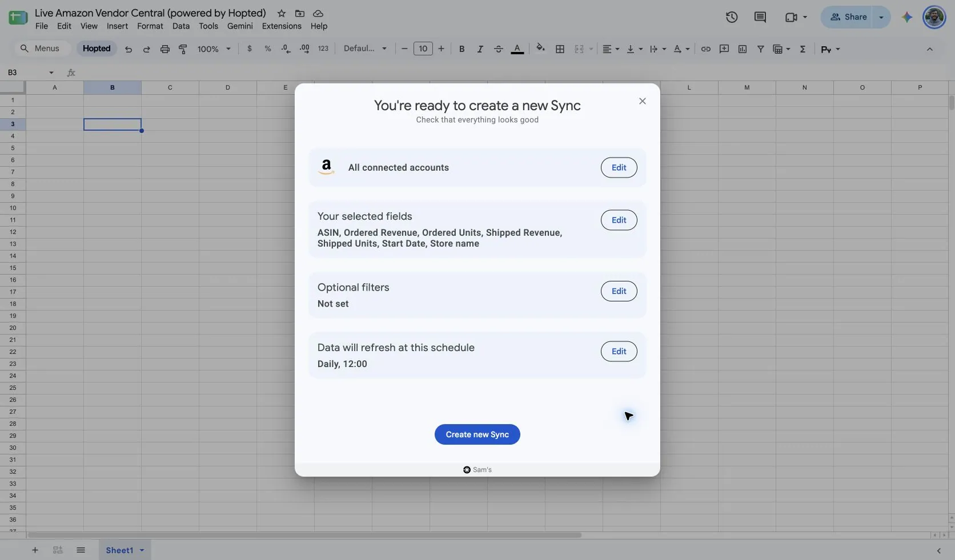Edit the data refresh schedule
The height and width of the screenshot is (560, 955).
pyautogui.click(x=619, y=351)
